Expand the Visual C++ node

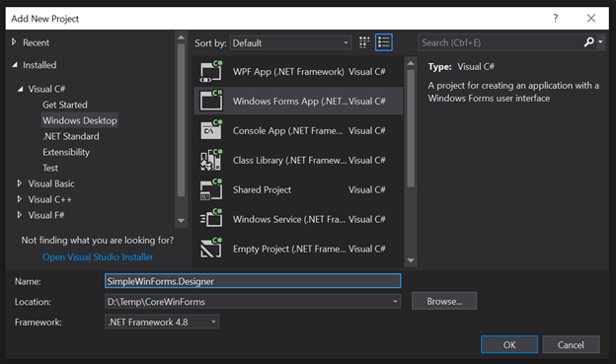(x=20, y=199)
